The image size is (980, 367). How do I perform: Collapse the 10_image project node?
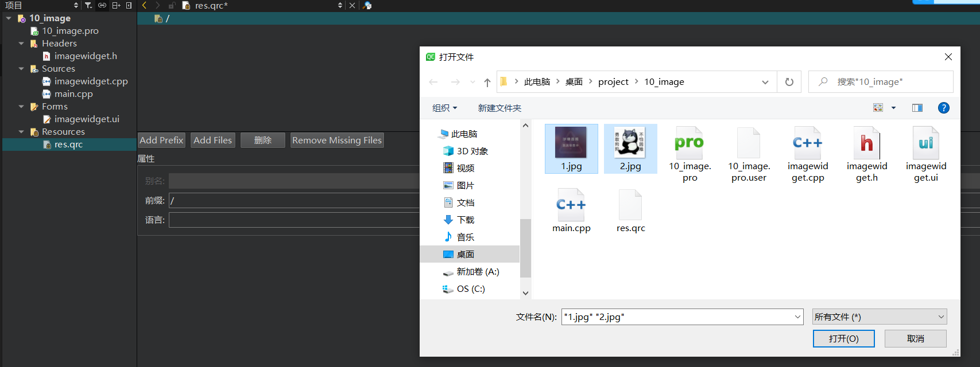coord(9,18)
